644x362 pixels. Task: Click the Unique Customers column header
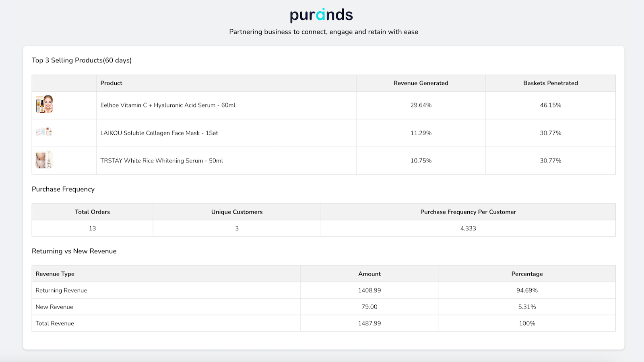point(237,212)
